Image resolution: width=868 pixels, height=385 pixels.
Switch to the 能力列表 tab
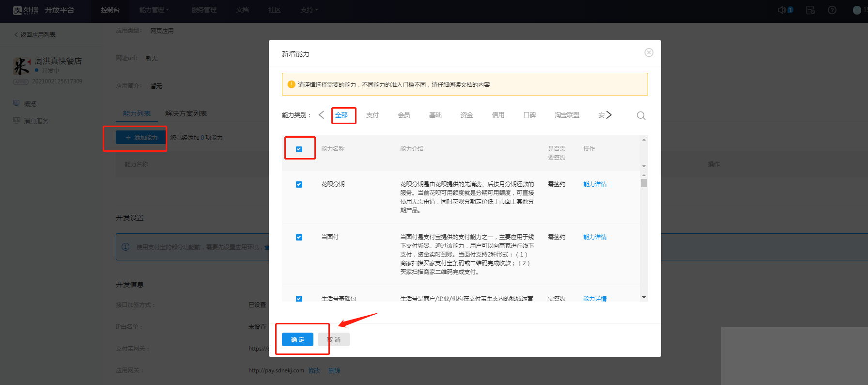[x=137, y=113]
